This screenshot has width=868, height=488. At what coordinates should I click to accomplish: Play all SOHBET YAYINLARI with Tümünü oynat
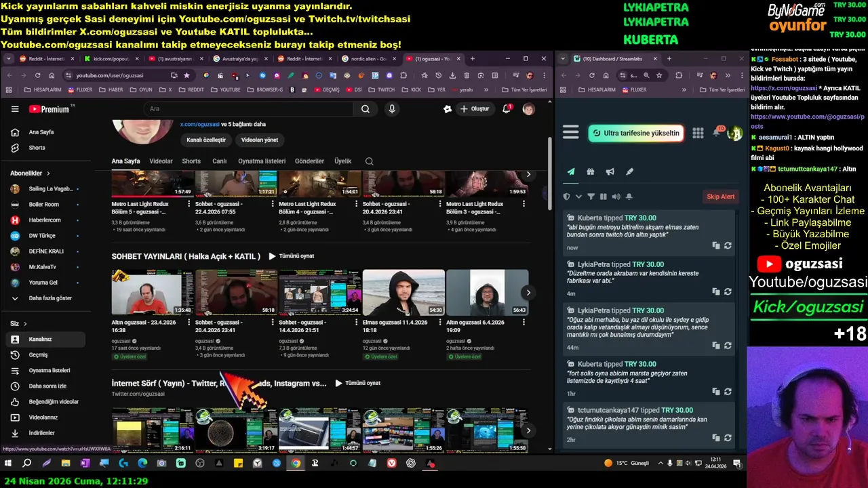[x=291, y=256]
